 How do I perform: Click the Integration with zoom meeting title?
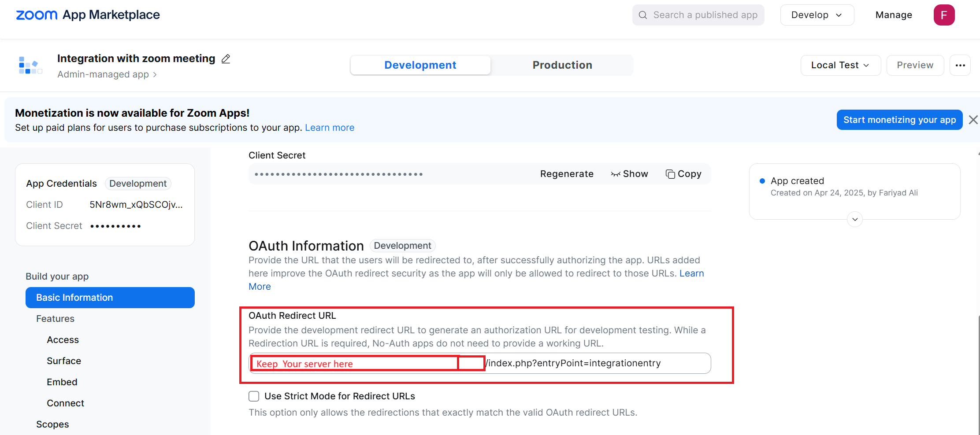click(136, 59)
